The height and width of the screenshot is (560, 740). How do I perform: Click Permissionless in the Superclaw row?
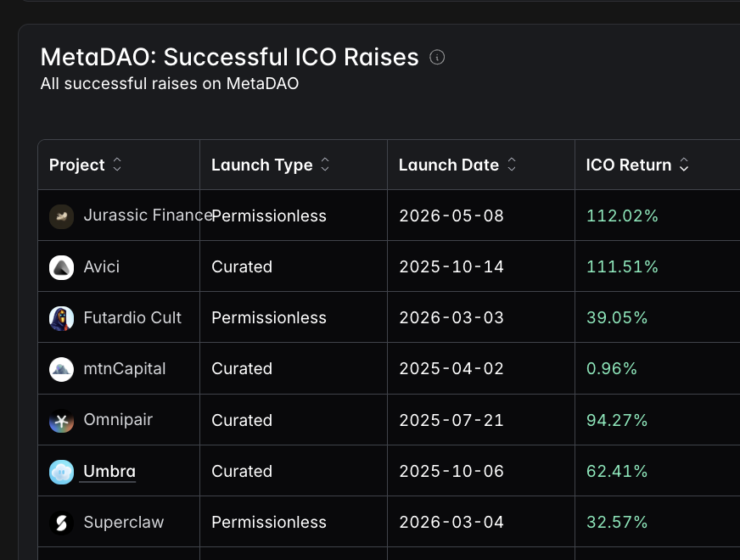click(269, 522)
